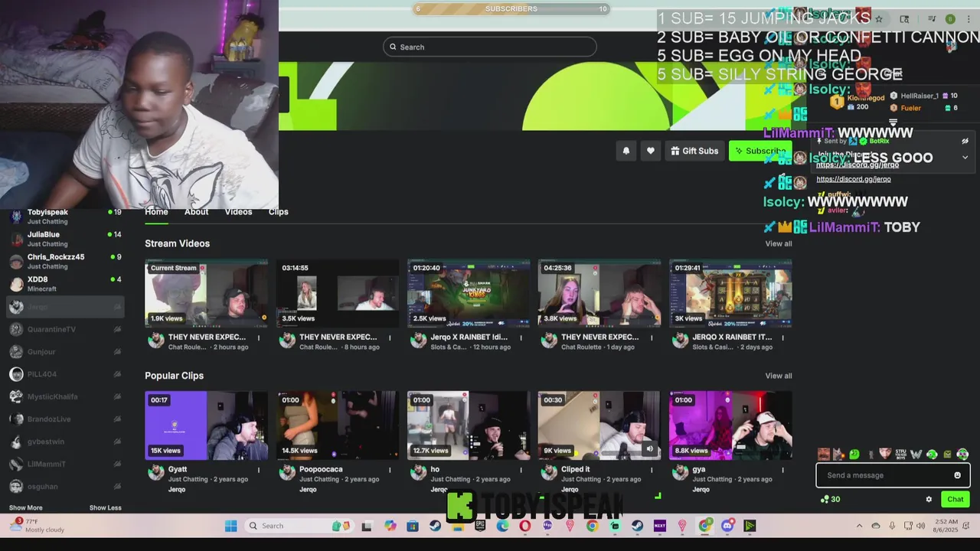Switch to the About tab

tap(196, 212)
